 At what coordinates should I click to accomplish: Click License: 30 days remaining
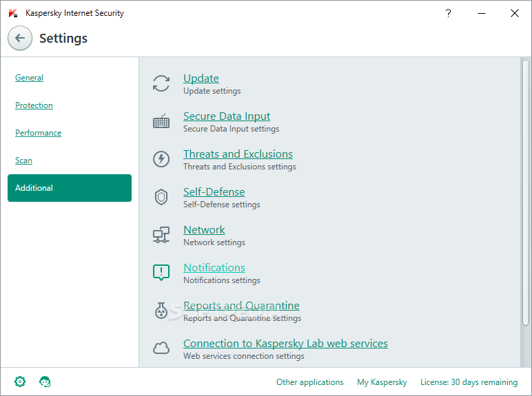click(x=469, y=382)
